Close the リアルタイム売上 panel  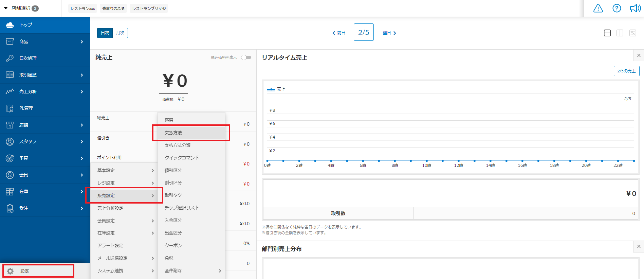tap(639, 55)
